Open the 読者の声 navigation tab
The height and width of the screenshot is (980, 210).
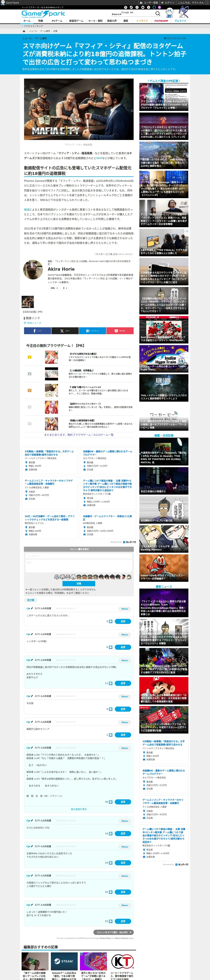pyautogui.click(x=112, y=21)
